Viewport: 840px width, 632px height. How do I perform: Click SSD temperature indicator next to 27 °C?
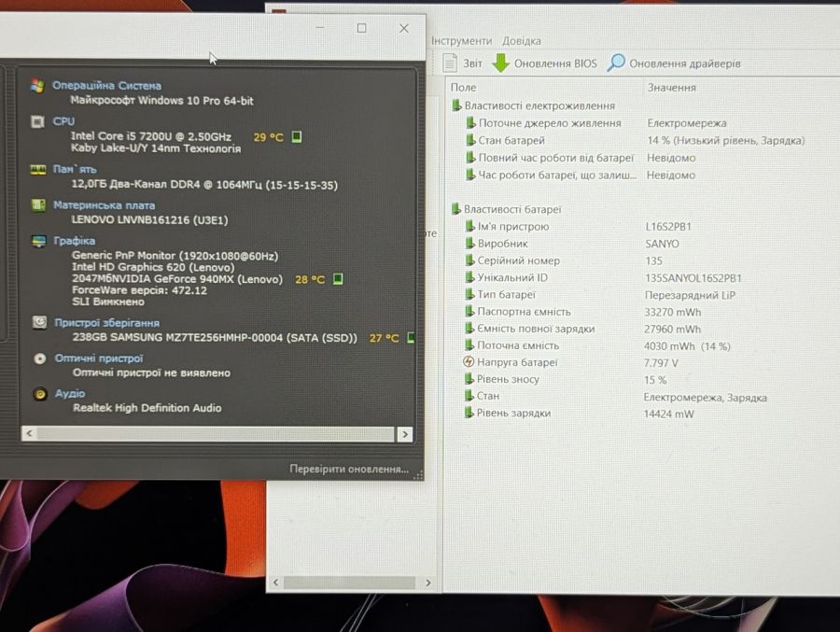(x=411, y=337)
